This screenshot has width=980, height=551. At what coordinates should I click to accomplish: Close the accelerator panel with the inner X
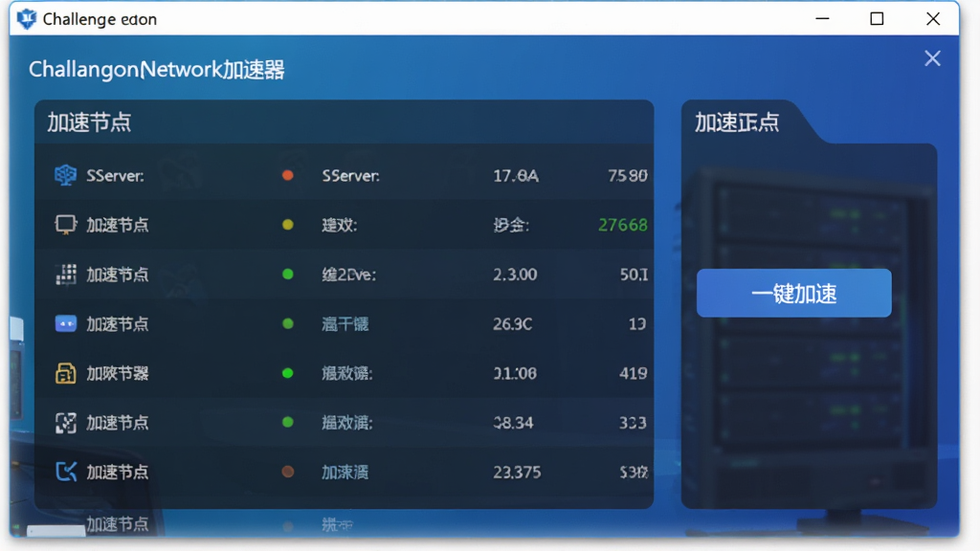(932, 58)
